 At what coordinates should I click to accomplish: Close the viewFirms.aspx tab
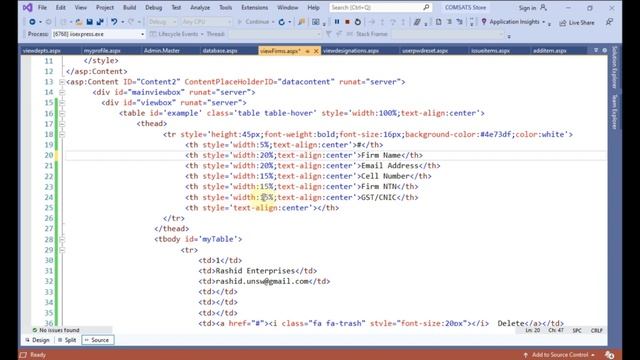316,51
